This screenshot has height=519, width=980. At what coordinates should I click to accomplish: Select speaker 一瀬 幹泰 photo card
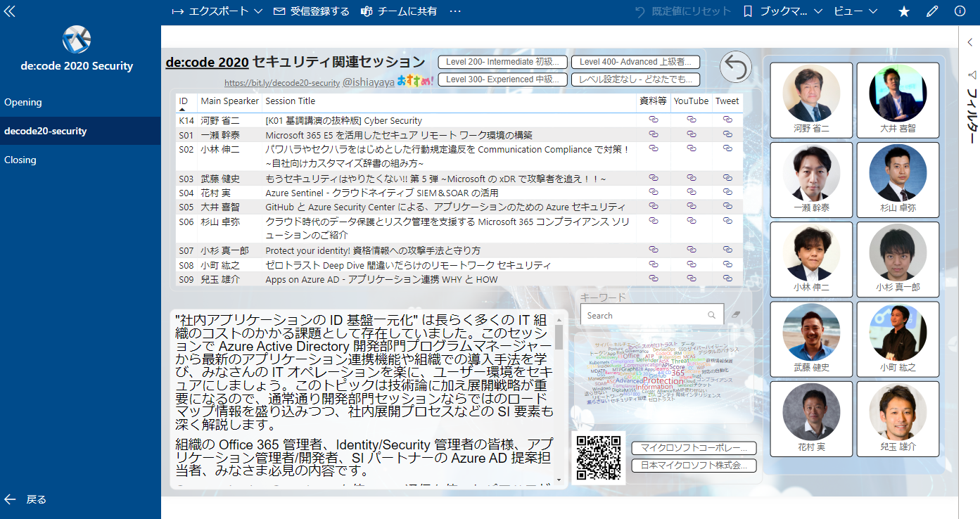(x=811, y=179)
